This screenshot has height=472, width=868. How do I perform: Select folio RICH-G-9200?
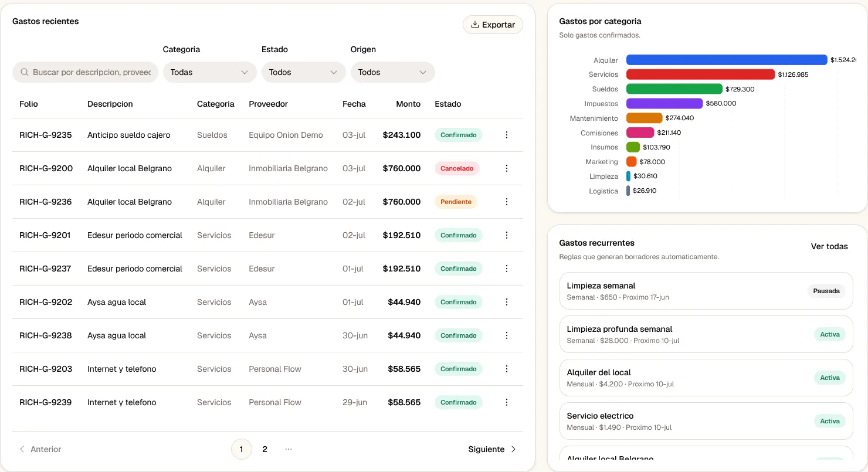[x=46, y=168]
